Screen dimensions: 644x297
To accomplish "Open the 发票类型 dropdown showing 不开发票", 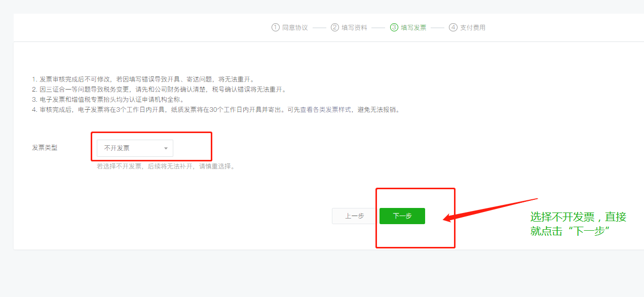I will click(x=135, y=148).
